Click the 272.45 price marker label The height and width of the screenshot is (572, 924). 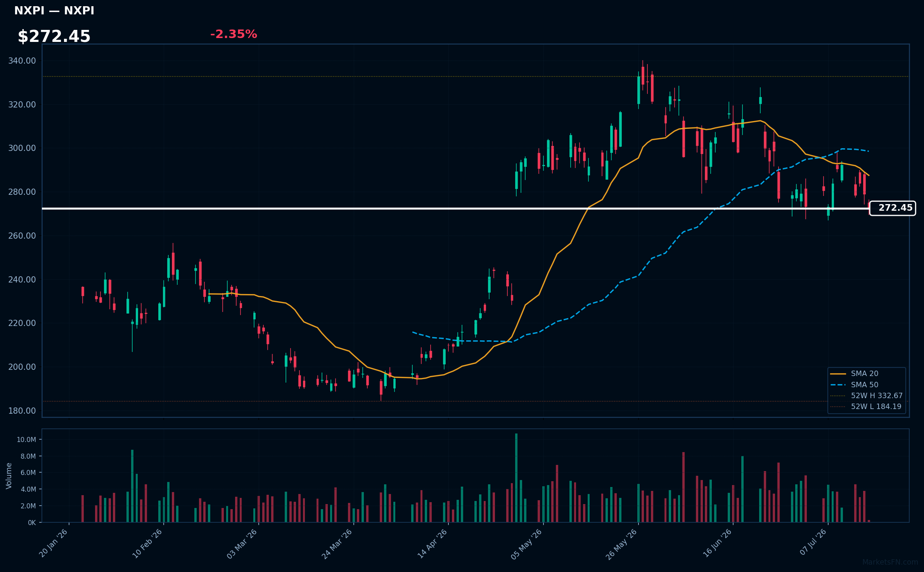(892, 208)
